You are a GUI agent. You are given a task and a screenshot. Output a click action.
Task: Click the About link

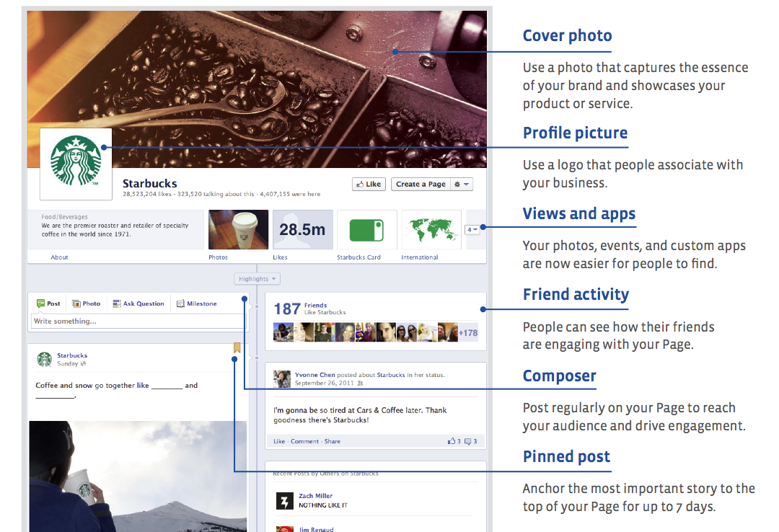[59, 257]
